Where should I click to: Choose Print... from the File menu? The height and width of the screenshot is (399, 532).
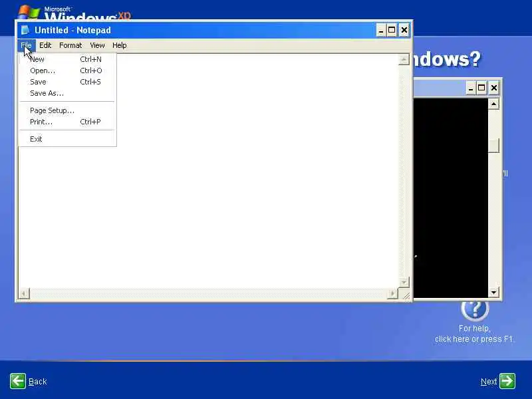point(67,122)
